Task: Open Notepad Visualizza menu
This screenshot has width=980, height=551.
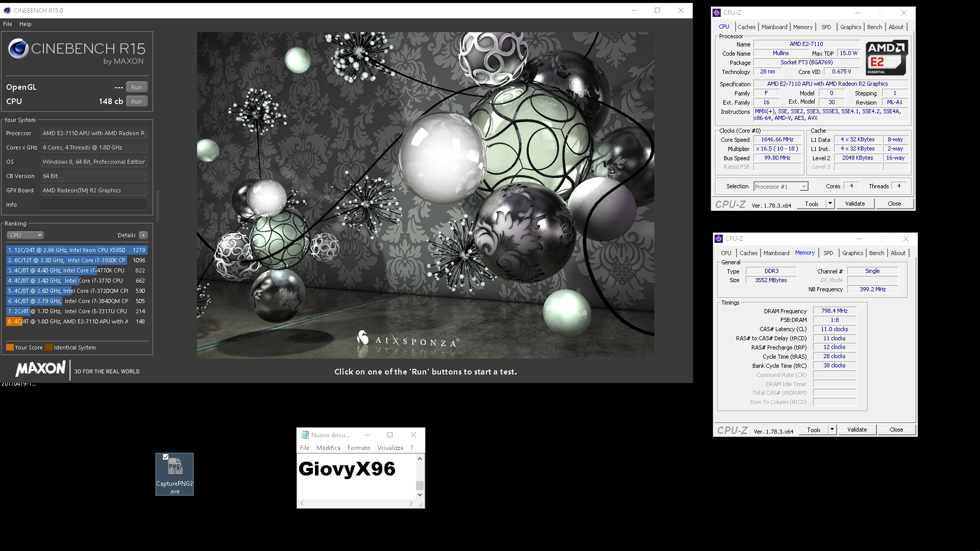Action: (390, 448)
